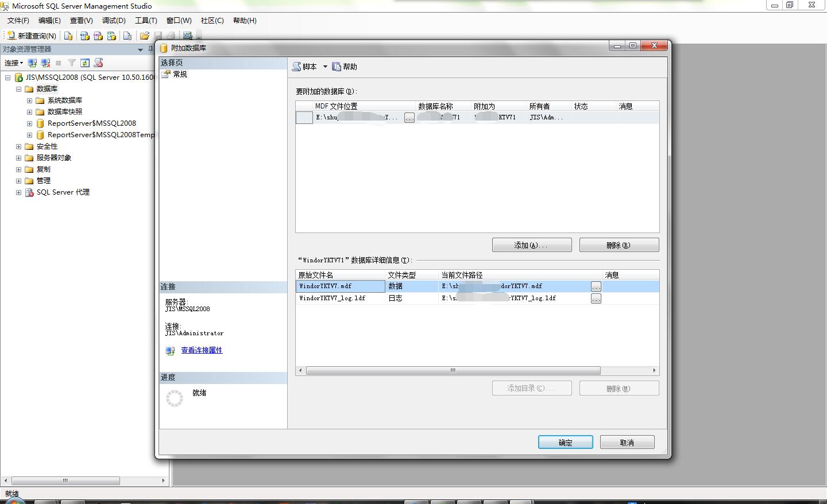The image size is (827, 504).
Task: Open the 连接 dropdown in Object Explorer
Action: (x=14, y=63)
